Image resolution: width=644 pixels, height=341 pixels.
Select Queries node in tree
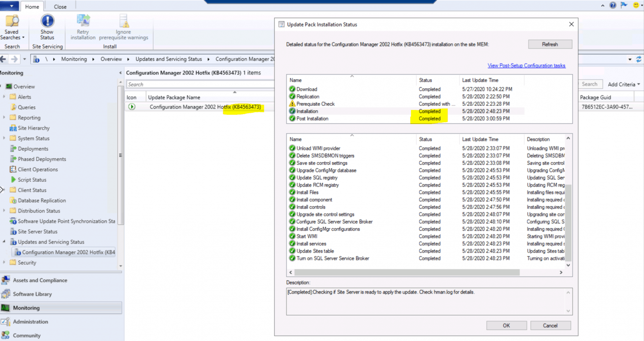click(26, 107)
